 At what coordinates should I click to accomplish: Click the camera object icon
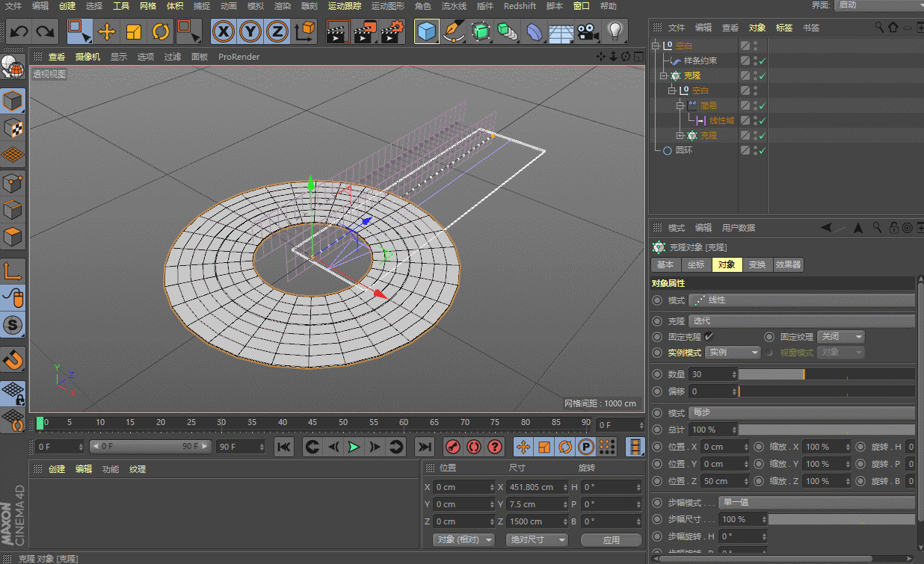588,31
